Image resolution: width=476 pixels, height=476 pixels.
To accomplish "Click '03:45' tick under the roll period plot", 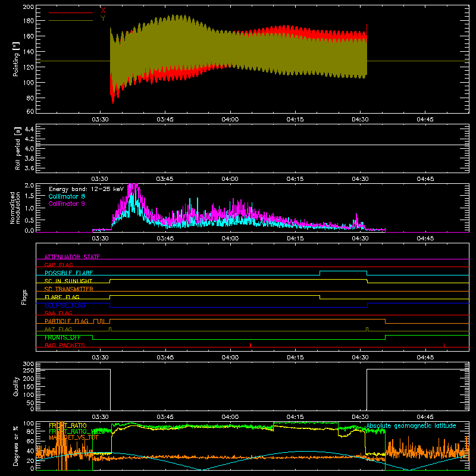I will 165,179.
